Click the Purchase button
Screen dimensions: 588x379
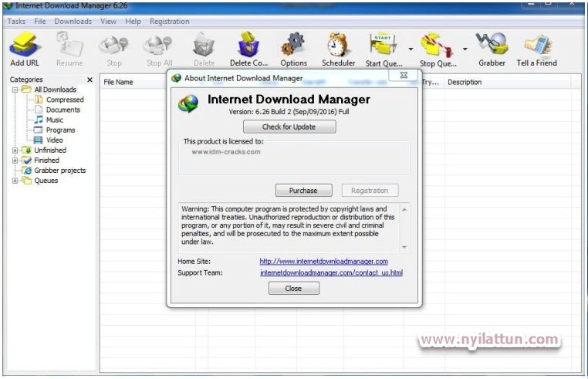click(x=303, y=190)
